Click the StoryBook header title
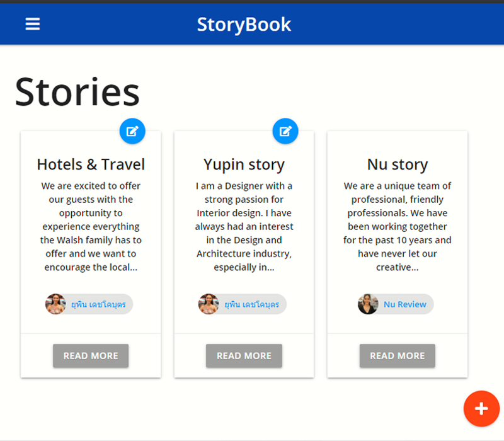Screen dimensions: 504x441 244,24
